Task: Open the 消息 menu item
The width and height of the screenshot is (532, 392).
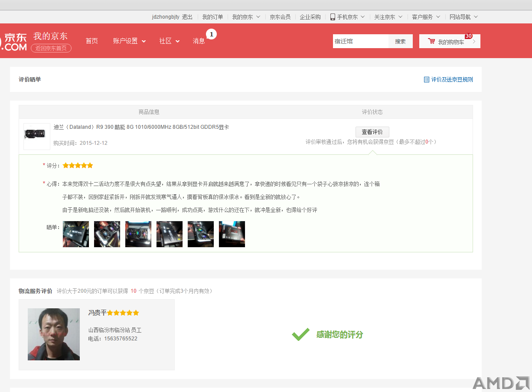Action: 199,41
